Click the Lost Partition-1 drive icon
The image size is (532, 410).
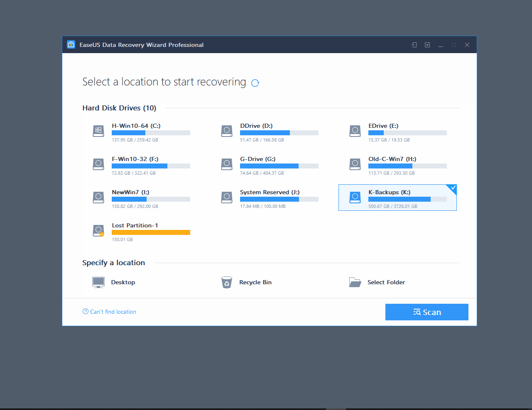98,231
